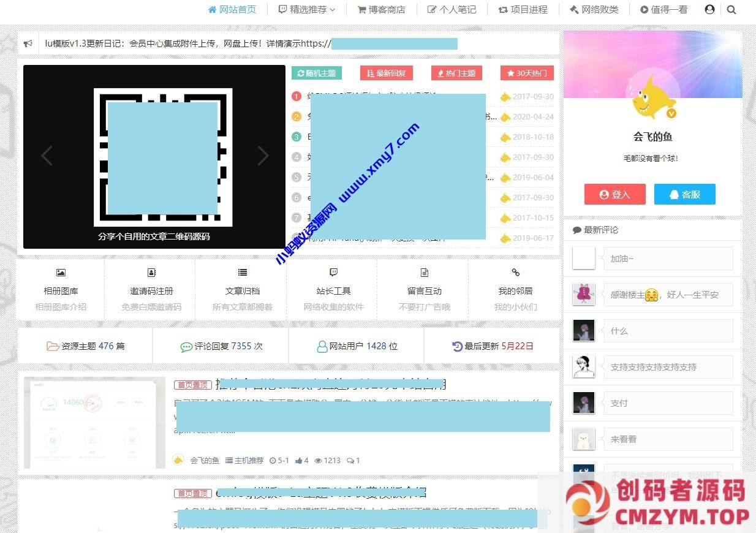Show the 热门主题 tab
Viewport: 756px width, 533px height.
point(456,73)
